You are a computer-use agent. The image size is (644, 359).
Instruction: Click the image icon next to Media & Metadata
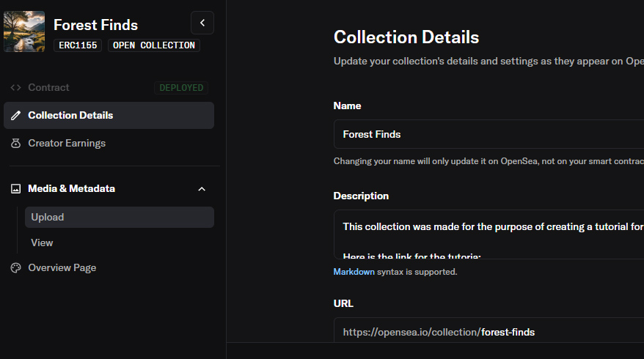click(x=15, y=189)
